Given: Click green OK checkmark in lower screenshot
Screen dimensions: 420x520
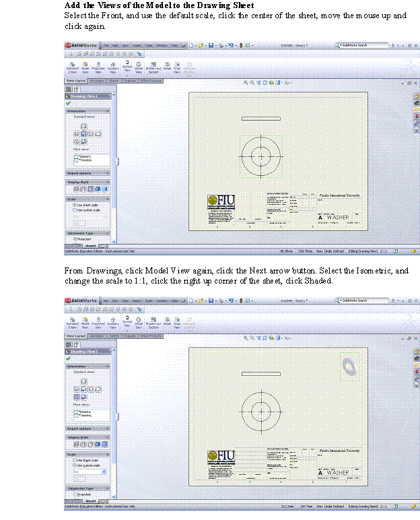Looking at the screenshot, I should click(x=68, y=358).
